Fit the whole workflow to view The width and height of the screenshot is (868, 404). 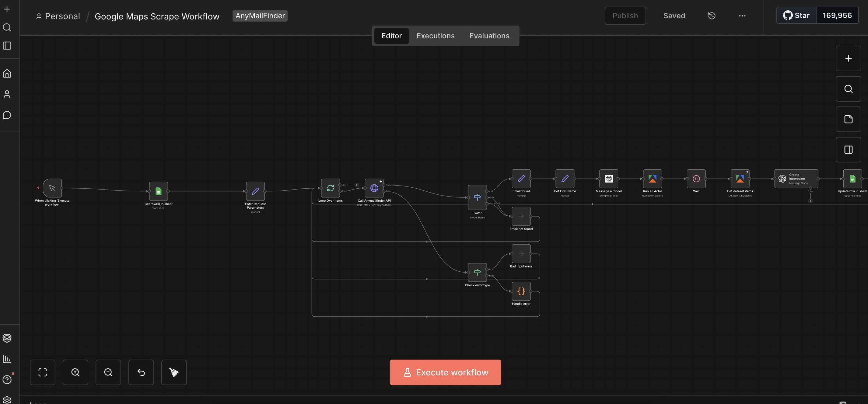(43, 372)
